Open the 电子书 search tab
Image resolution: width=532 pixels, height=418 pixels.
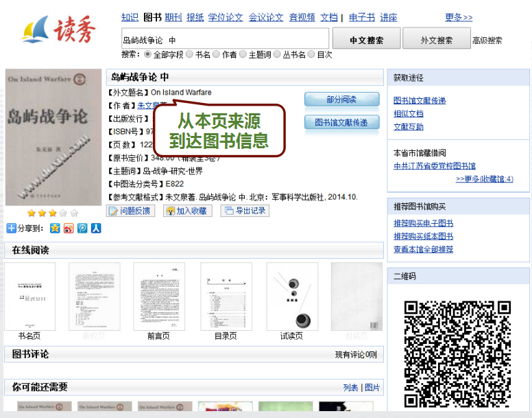[x=362, y=17]
